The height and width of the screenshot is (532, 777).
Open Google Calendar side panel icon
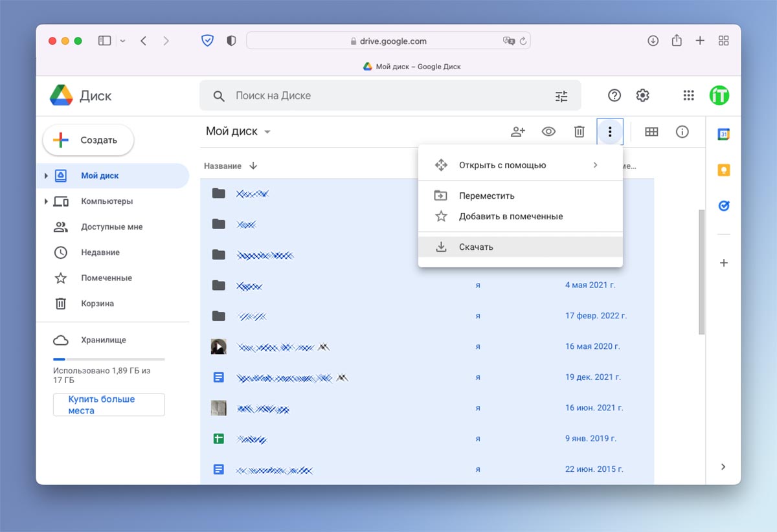(724, 135)
